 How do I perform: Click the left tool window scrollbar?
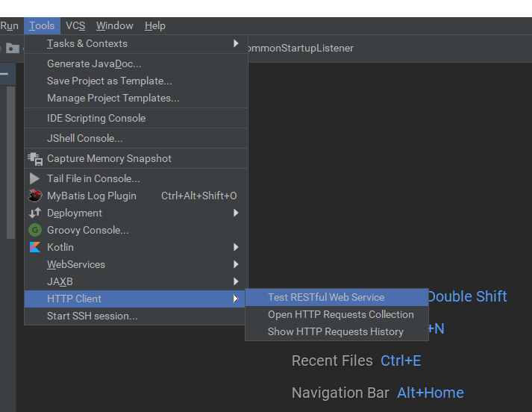point(11,163)
